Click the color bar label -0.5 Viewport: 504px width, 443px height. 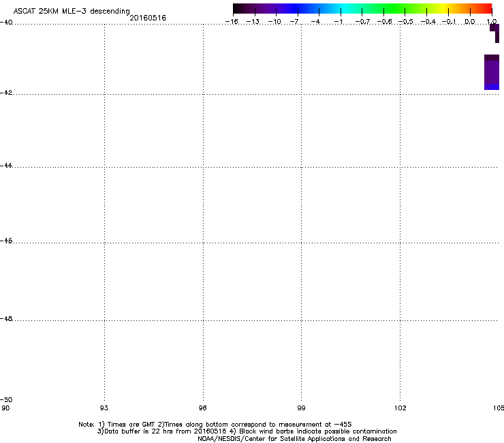(406, 22)
